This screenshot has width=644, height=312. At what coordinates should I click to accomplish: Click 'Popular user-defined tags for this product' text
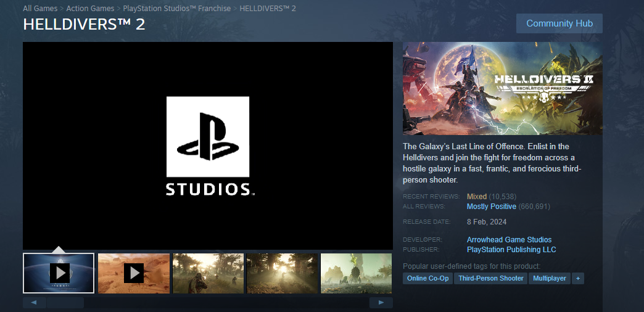tap(472, 266)
